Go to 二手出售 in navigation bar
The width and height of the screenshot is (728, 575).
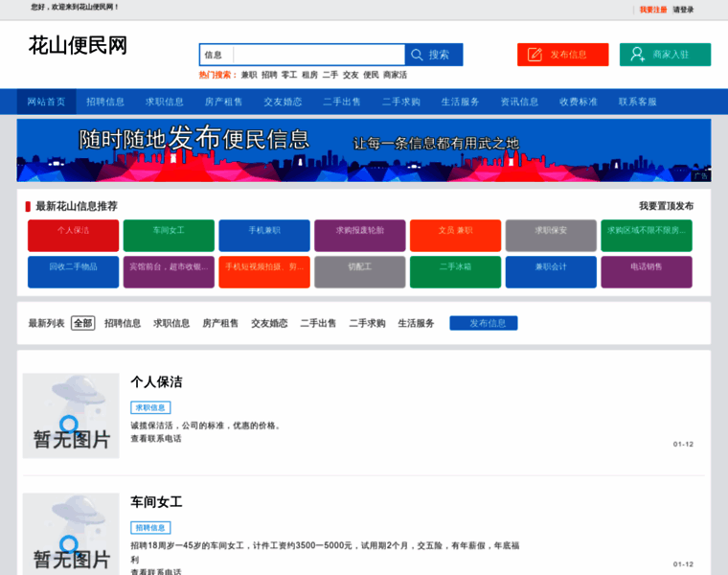coord(342,102)
